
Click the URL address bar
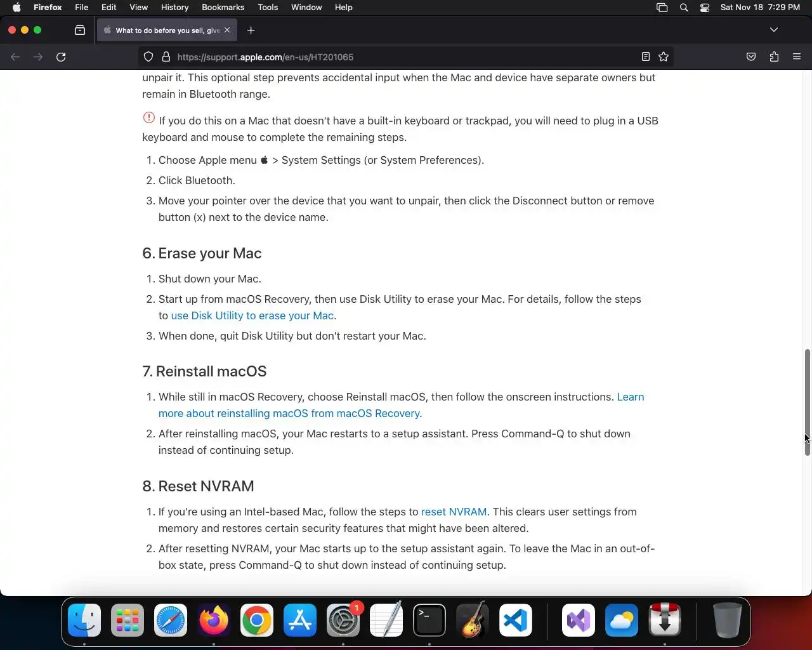tap(406, 57)
